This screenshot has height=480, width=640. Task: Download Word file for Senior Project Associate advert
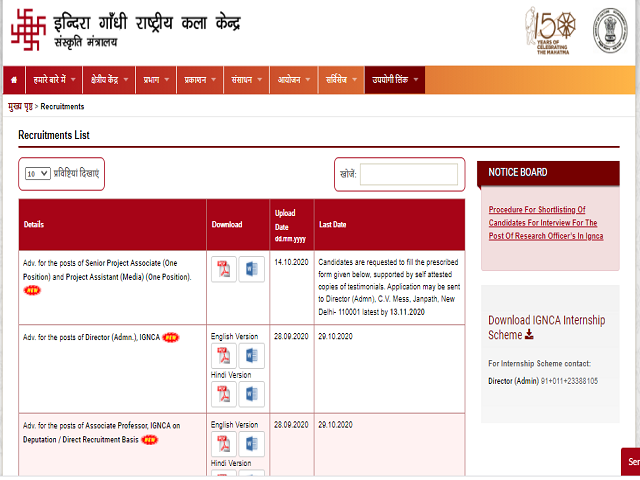coord(251,269)
